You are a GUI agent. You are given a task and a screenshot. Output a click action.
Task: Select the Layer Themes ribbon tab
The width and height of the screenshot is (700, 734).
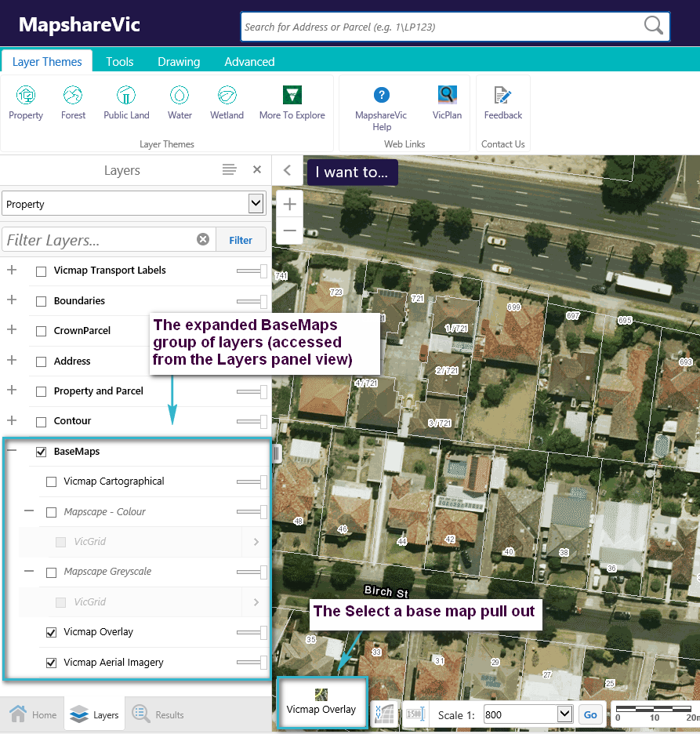pos(47,61)
